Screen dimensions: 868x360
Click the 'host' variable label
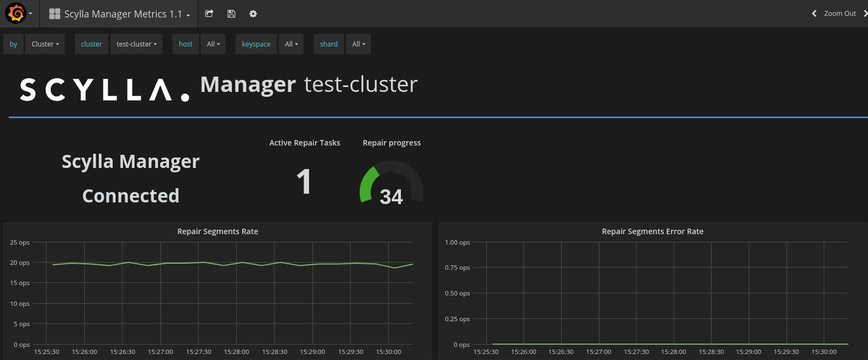click(x=185, y=44)
